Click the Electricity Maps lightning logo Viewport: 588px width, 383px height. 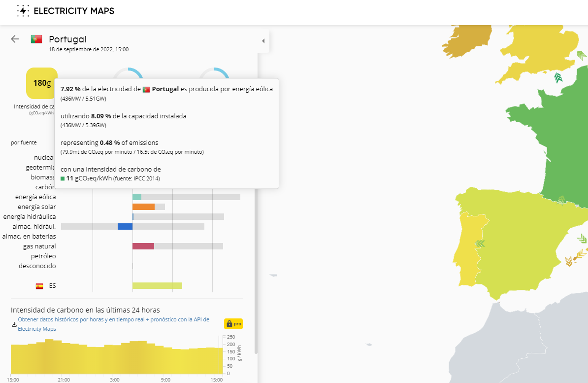point(23,11)
